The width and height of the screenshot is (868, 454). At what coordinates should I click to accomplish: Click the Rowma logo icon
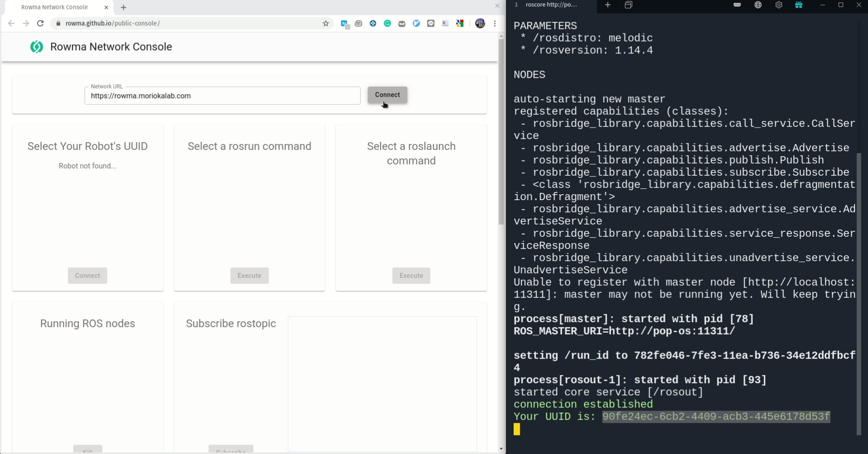(x=37, y=47)
